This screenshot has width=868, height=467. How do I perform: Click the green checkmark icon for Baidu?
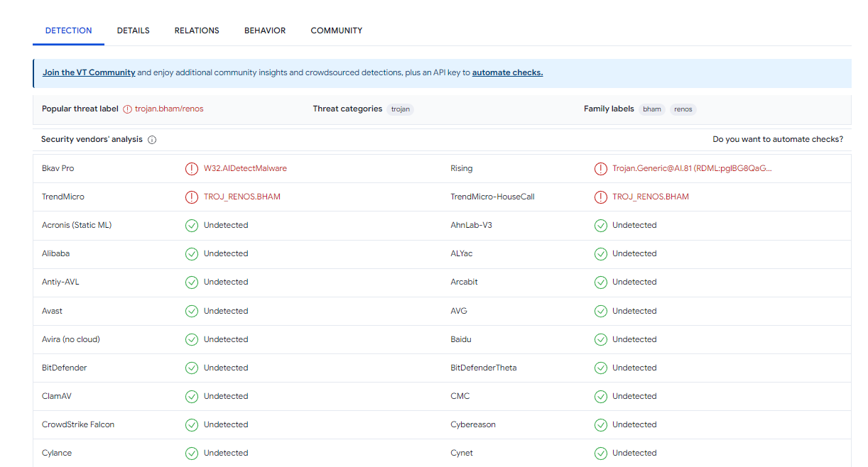[x=601, y=340]
